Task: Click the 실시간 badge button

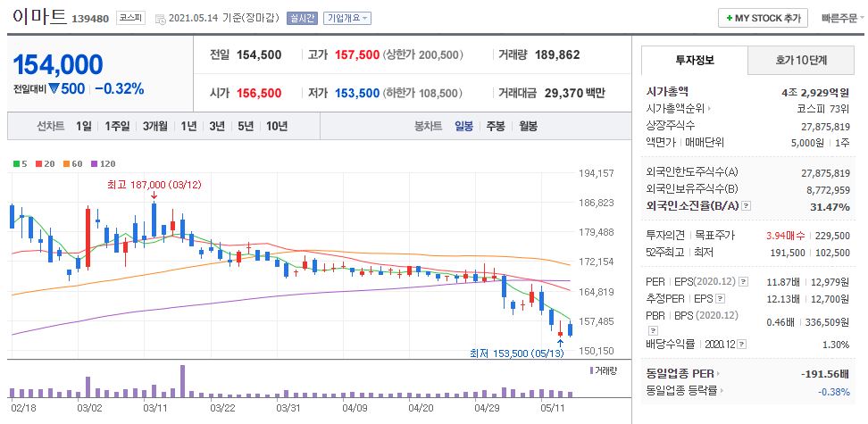Action: point(302,18)
